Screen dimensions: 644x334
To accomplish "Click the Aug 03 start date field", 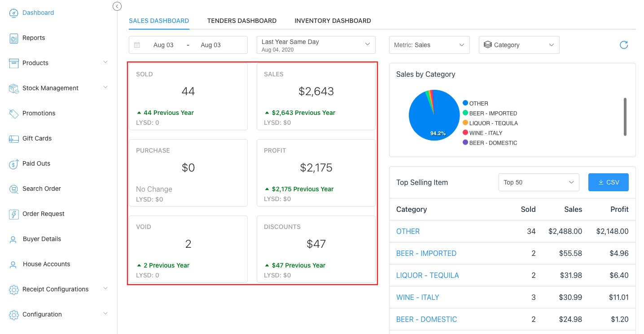I will click(x=163, y=45).
